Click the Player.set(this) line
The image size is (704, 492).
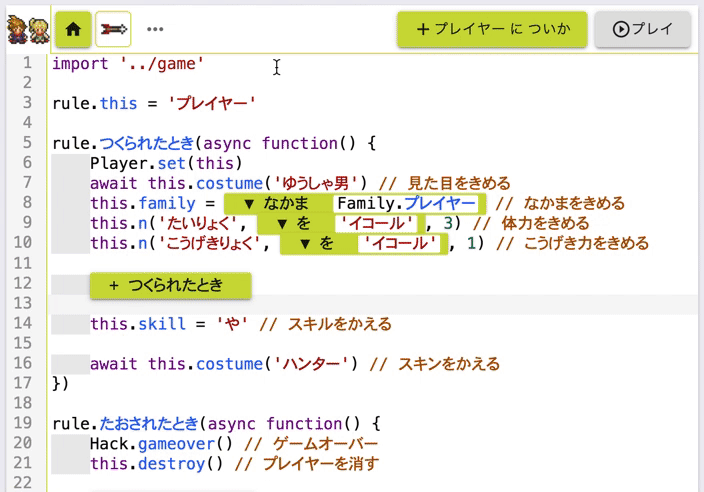click(166, 163)
